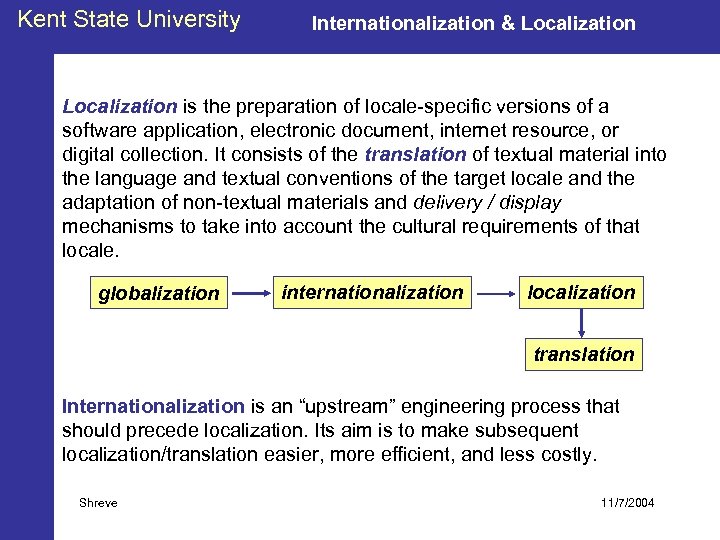This screenshot has height=540, width=720.
Task: Click the phrase digital collection
Action: point(133,154)
